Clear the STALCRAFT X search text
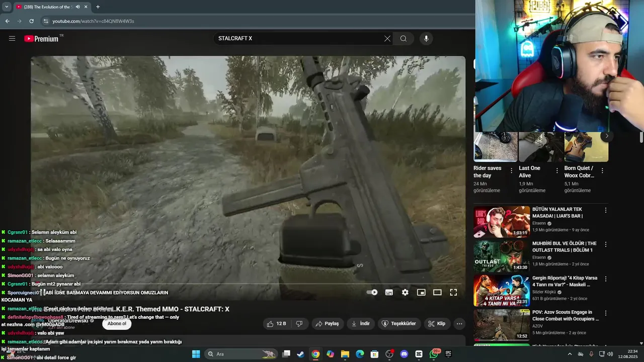 387,39
